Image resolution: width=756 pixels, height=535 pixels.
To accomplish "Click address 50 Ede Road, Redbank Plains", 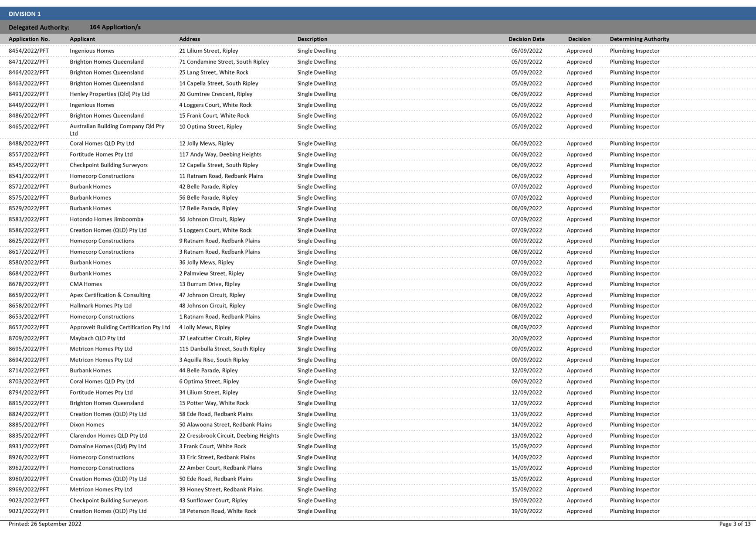I will 216,479.
